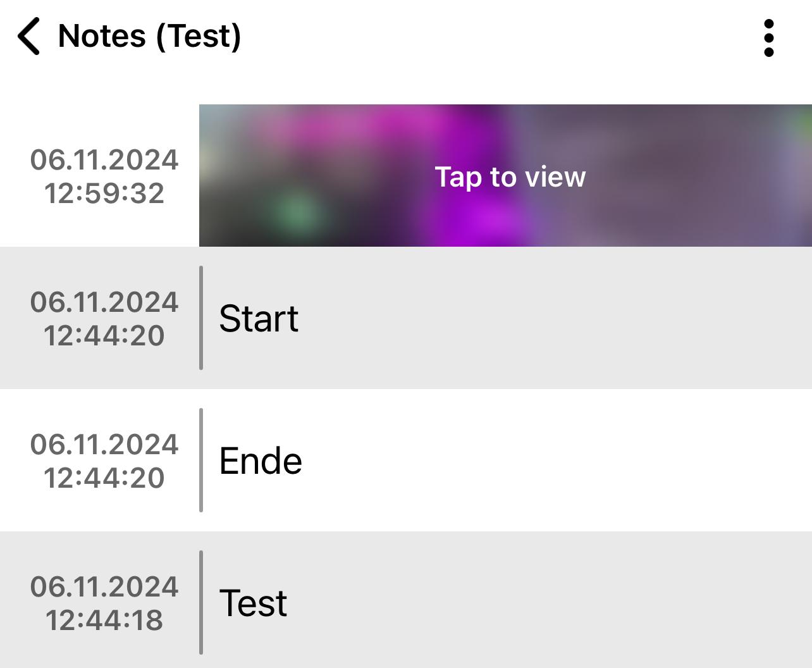Click the 06.11.2024 date beside the Ende note
This screenshot has width=812, height=668.
[x=104, y=444]
